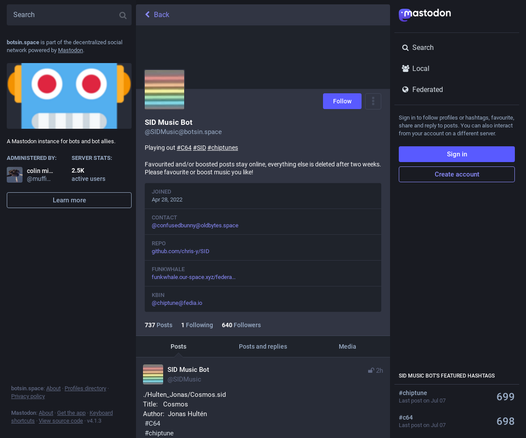
Task: Click './Hulten_Jonas/Cosmos.sid' post text
Action: pos(185,395)
